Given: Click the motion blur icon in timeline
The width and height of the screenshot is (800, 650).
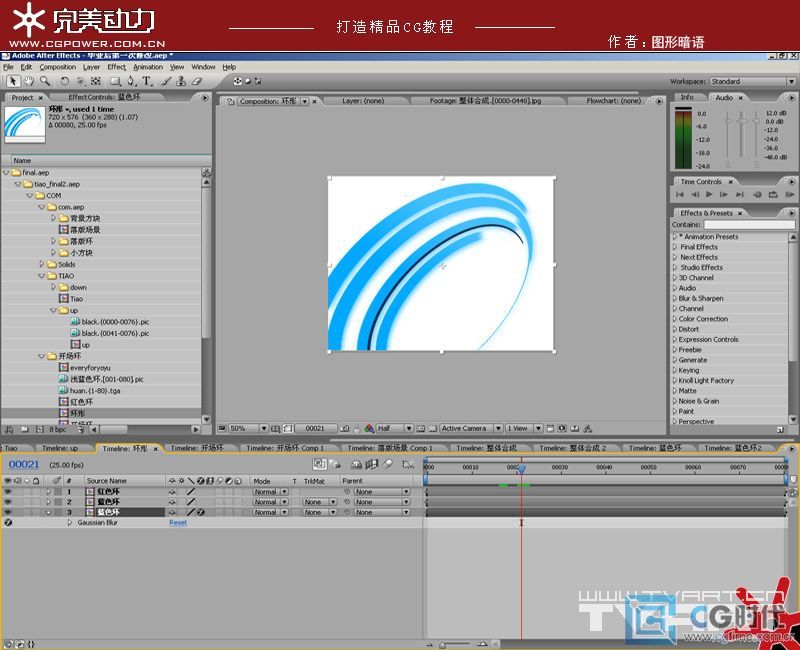Looking at the screenshot, I should click(x=388, y=464).
